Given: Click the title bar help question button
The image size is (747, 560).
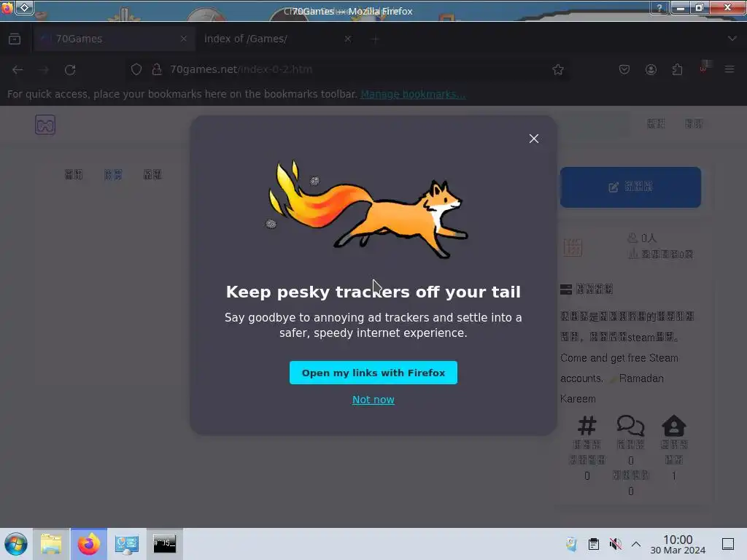Looking at the screenshot, I should click(659, 7).
